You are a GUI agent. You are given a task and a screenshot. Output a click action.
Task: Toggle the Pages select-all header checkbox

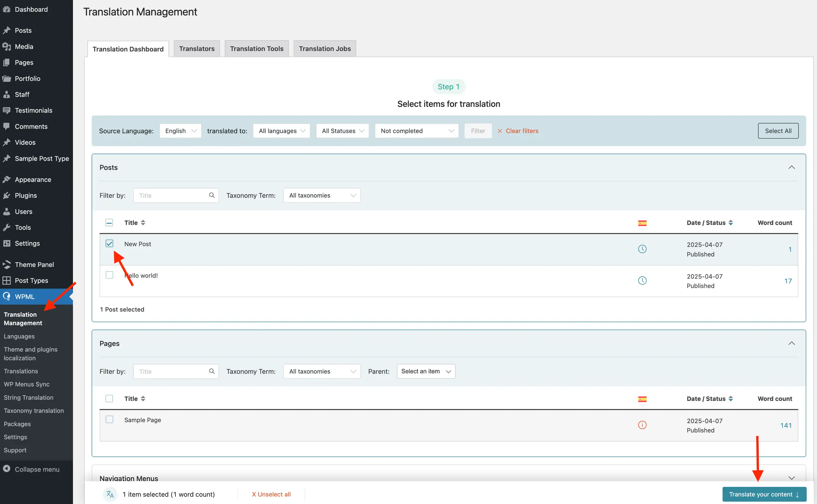(x=109, y=398)
